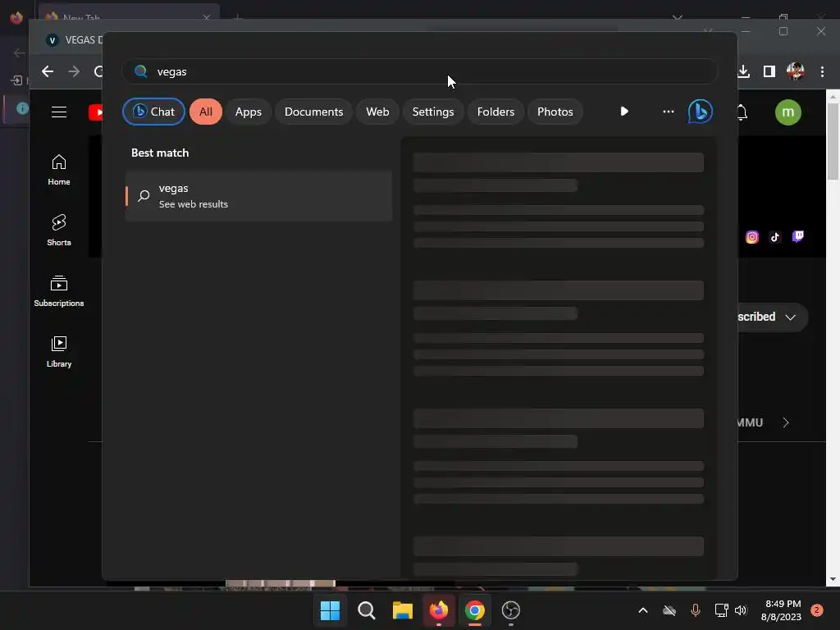Open YouTube Subscriptions in sidebar

pos(59,291)
